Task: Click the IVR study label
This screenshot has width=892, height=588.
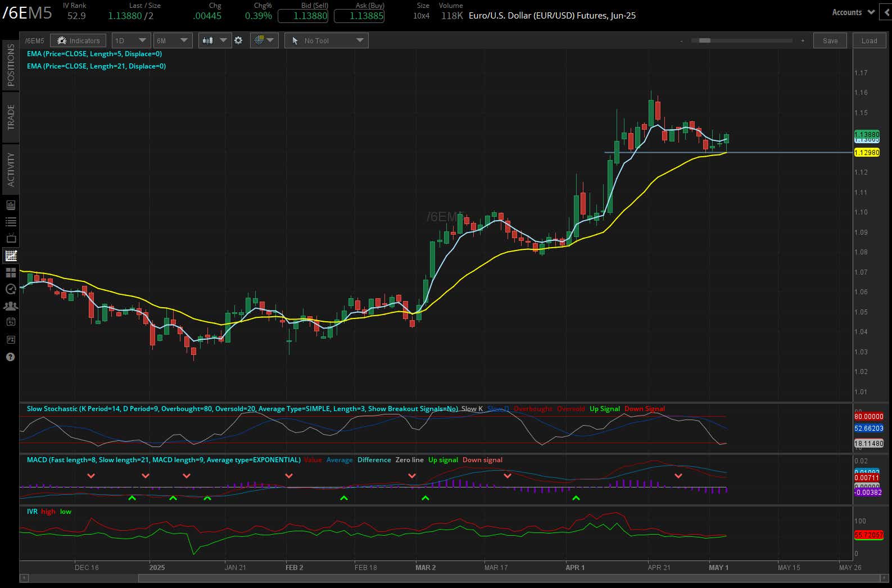Action: pyautogui.click(x=32, y=512)
